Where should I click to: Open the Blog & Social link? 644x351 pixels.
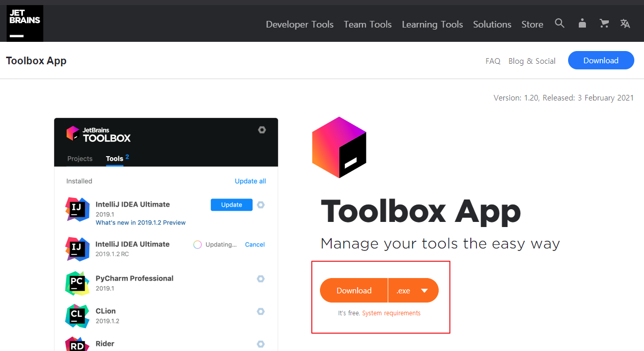pyautogui.click(x=532, y=61)
